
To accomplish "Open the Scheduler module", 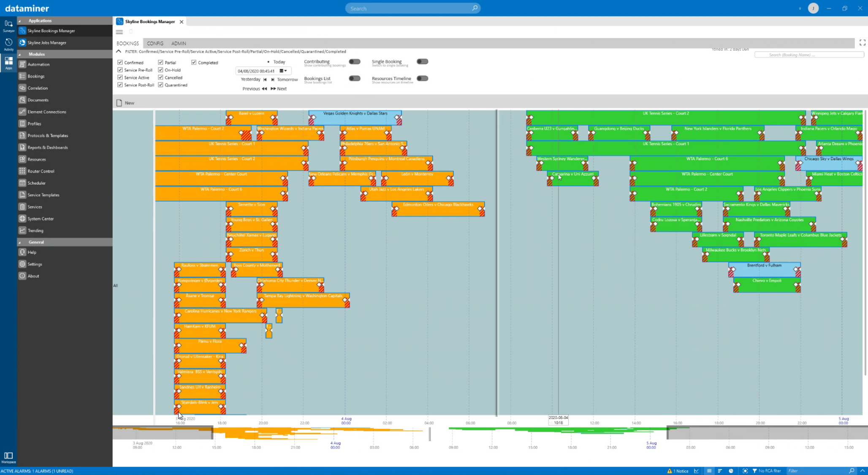I will (36, 183).
